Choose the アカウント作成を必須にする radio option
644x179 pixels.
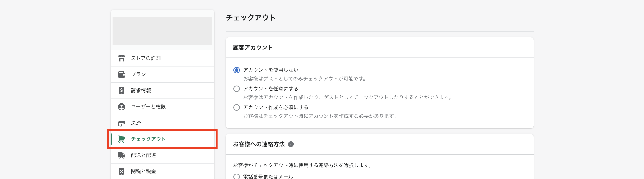[236, 107]
